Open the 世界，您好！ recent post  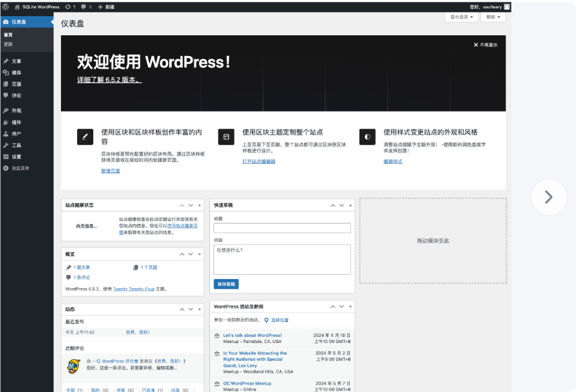(x=138, y=332)
